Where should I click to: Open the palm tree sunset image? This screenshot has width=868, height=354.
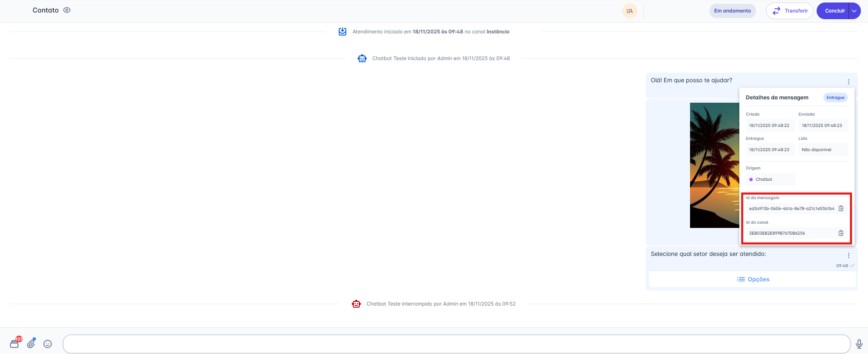pyautogui.click(x=714, y=165)
